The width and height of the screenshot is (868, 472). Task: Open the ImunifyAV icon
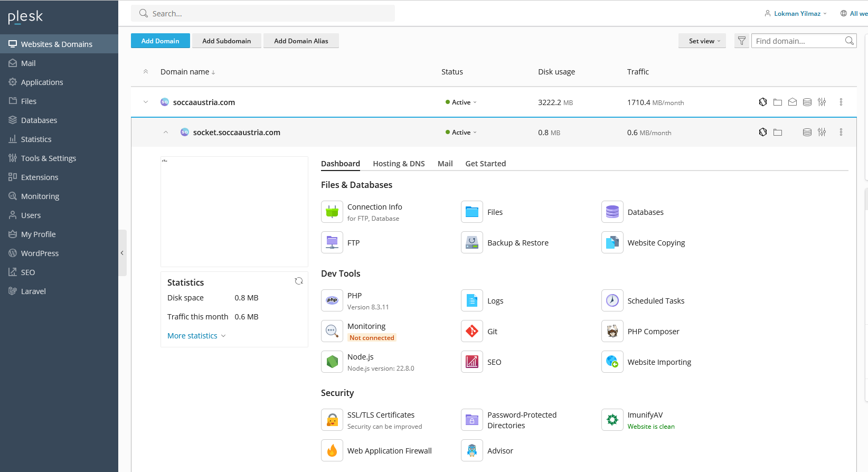coord(612,420)
